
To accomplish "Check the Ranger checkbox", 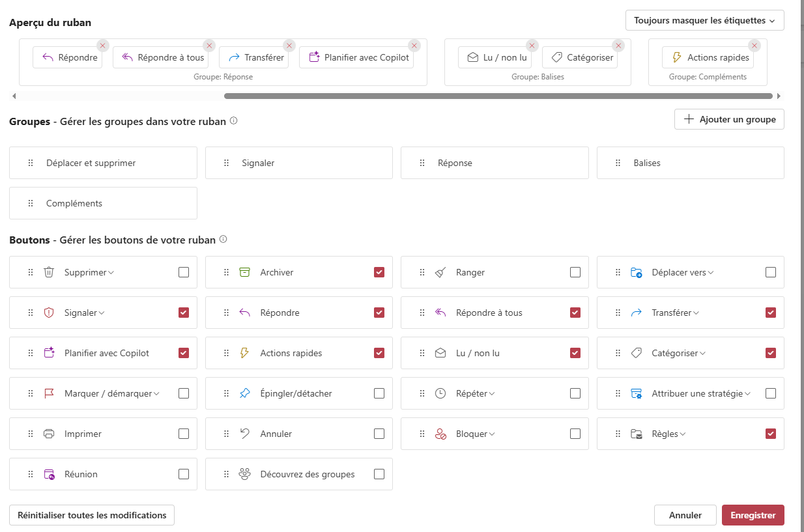I will tap(575, 272).
